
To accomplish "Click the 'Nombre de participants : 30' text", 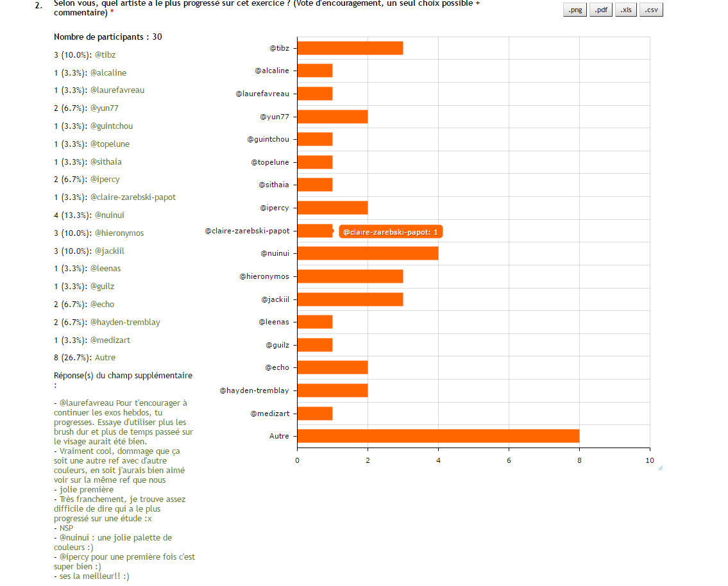I will tap(108, 37).
